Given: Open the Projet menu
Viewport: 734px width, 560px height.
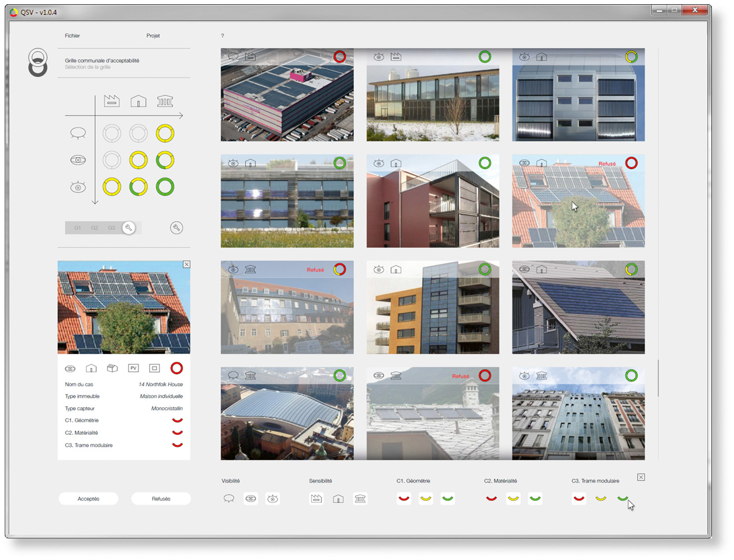Looking at the screenshot, I should (153, 36).
